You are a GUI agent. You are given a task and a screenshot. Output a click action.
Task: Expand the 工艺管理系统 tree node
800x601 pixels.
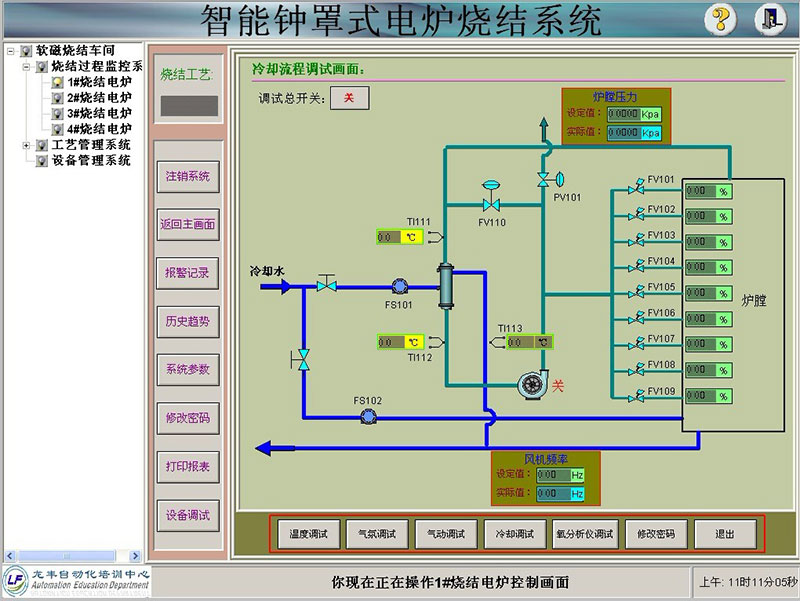coord(27,145)
